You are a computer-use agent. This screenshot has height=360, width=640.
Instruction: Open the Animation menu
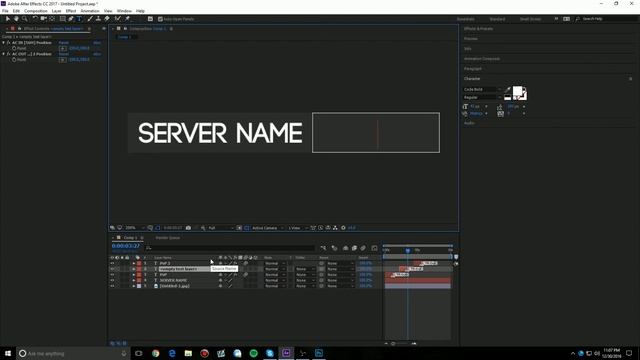point(90,11)
